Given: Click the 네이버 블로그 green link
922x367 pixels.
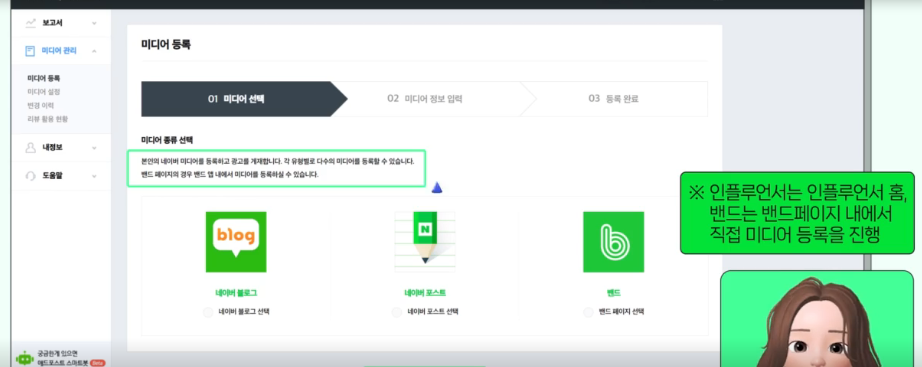Looking at the screenshot, I should 236,293.
